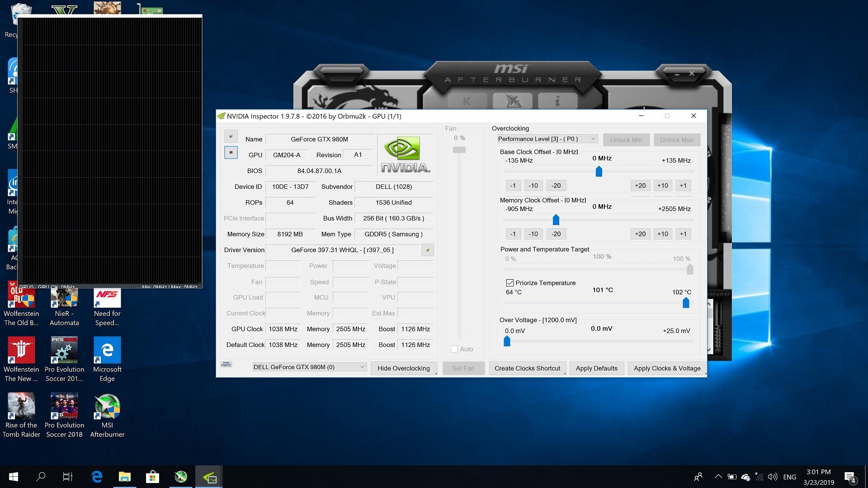Open Wolfenstein The Old Blood desktop shortcut
The image size is (868, 488).
[21, 304]
